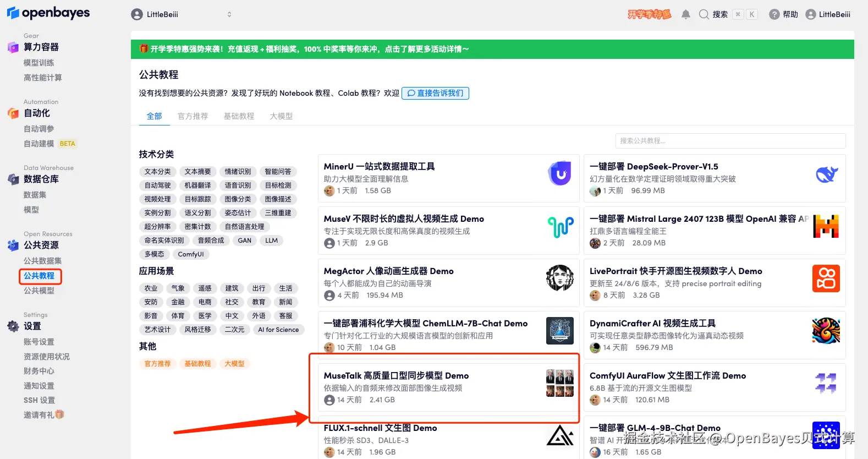Open SSH 设置 in the sidebar
868x459 pixels.
click(x=39, y=400)
